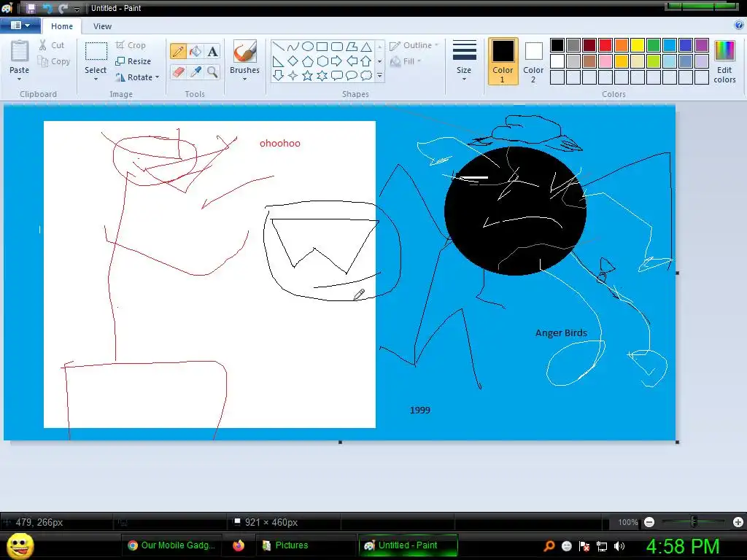
Task: Select the Color picker eyedropper tool
Action: pos(196,72)
